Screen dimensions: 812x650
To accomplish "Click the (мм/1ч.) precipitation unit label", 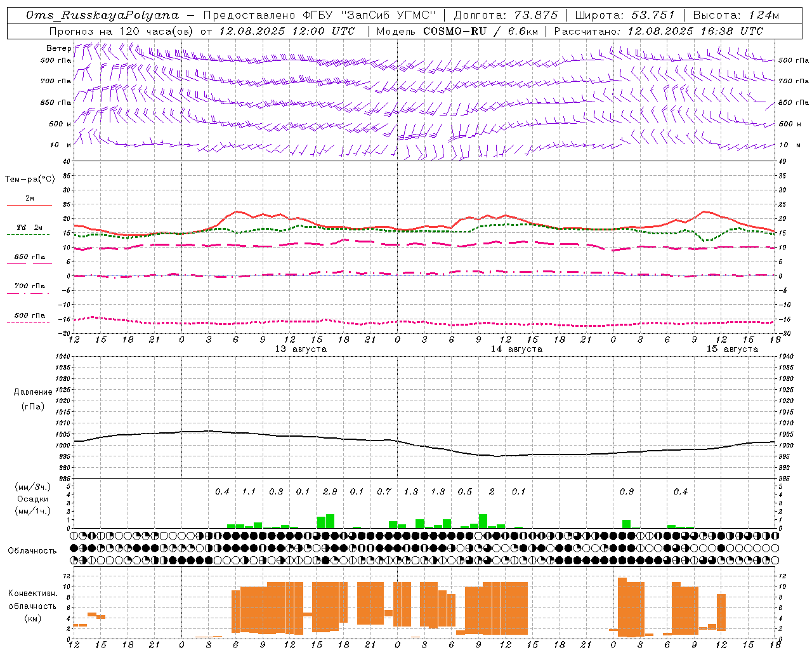I will pos(33,511).
